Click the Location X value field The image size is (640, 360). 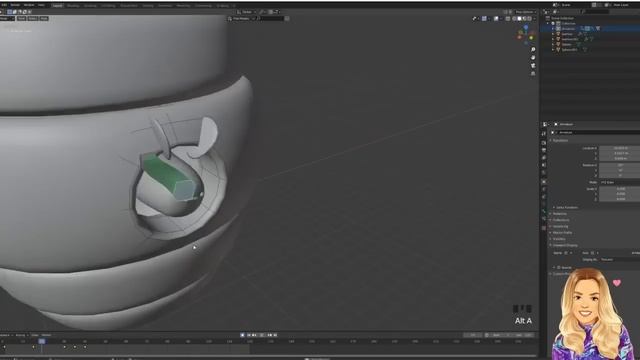pos(620,148)
